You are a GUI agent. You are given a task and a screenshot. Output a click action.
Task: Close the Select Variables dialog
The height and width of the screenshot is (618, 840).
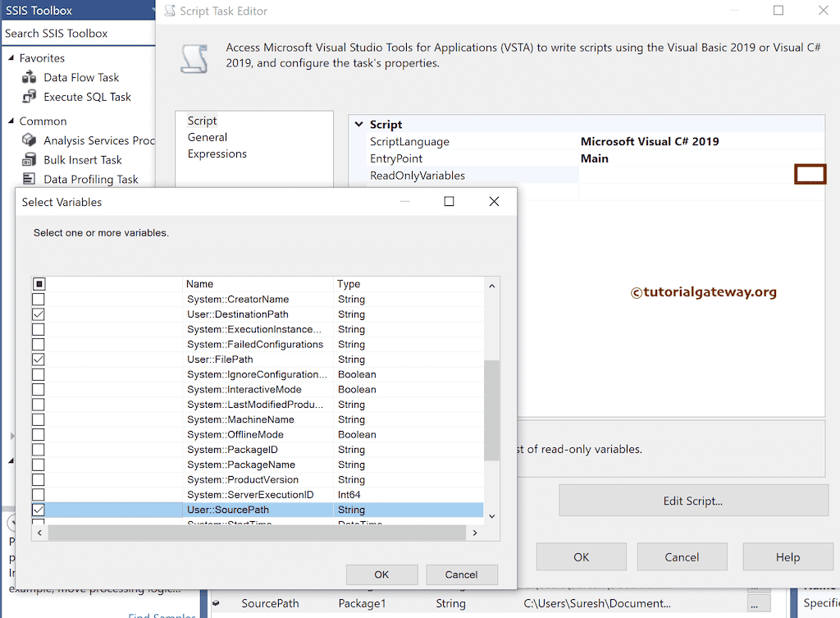494,202
